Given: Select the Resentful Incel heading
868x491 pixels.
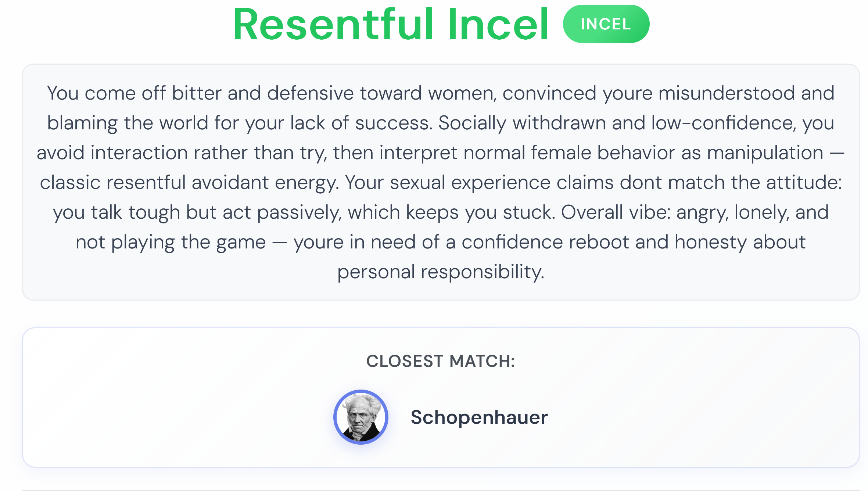Looking at the screenshot, I should 391,24.
